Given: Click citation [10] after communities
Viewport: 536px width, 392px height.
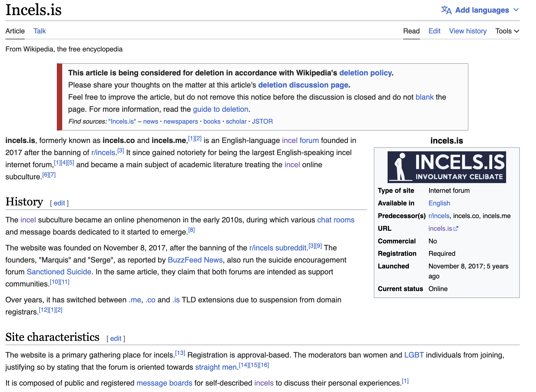Looking at the screenshot, I should [55, 282].
